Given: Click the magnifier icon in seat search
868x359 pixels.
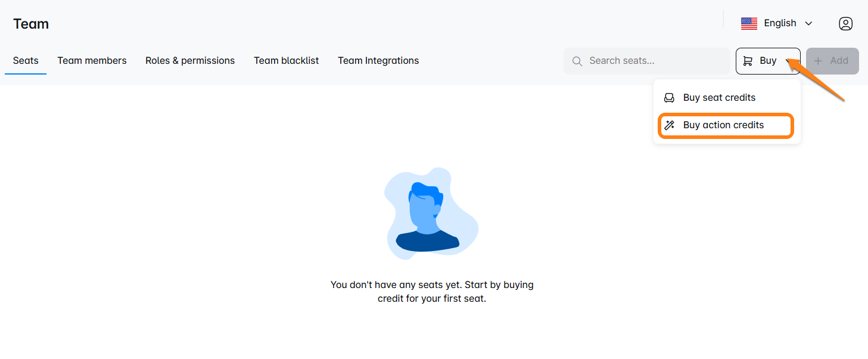Looking at the screenshot, I should coord(577,61).
